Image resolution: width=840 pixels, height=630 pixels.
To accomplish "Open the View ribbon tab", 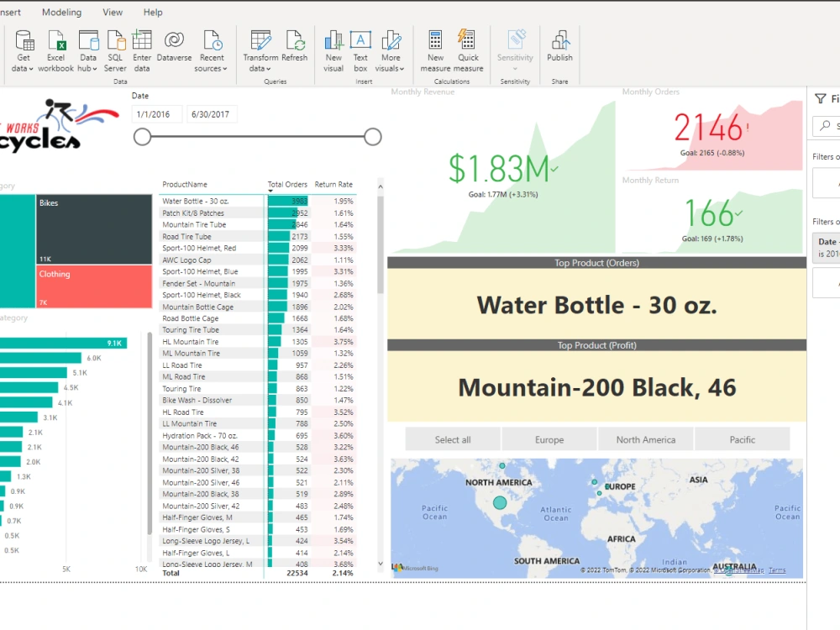I will (113, 12).
